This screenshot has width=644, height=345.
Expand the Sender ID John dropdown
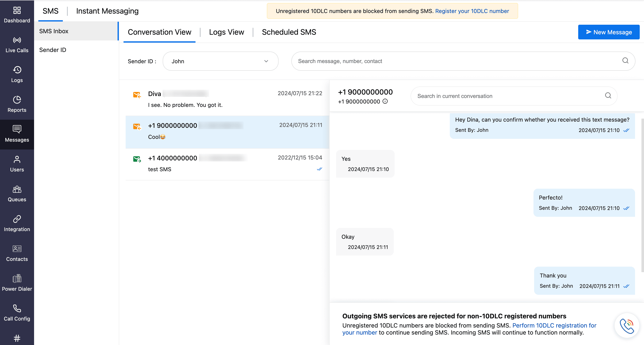click(x=220, y=61)
